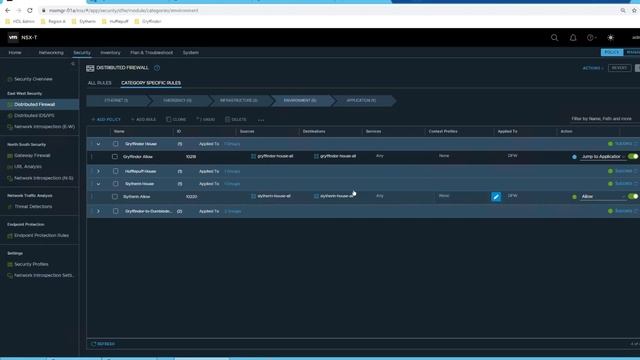Open the Actions dropdown near Revert
This screenshot has width=640, height=360.
593,68
